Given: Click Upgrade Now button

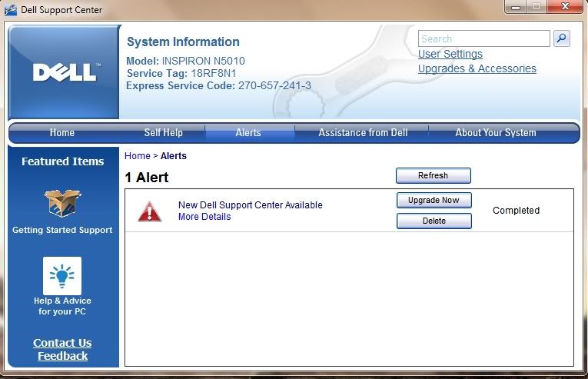Looking at the screenshot, I should click(x=434, y=200).
